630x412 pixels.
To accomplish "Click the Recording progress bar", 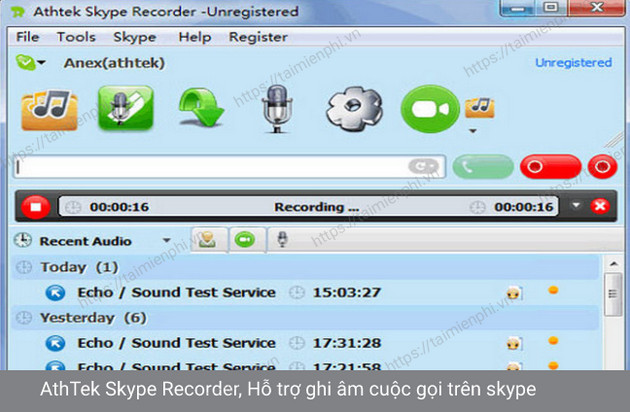I will point(309,207).
